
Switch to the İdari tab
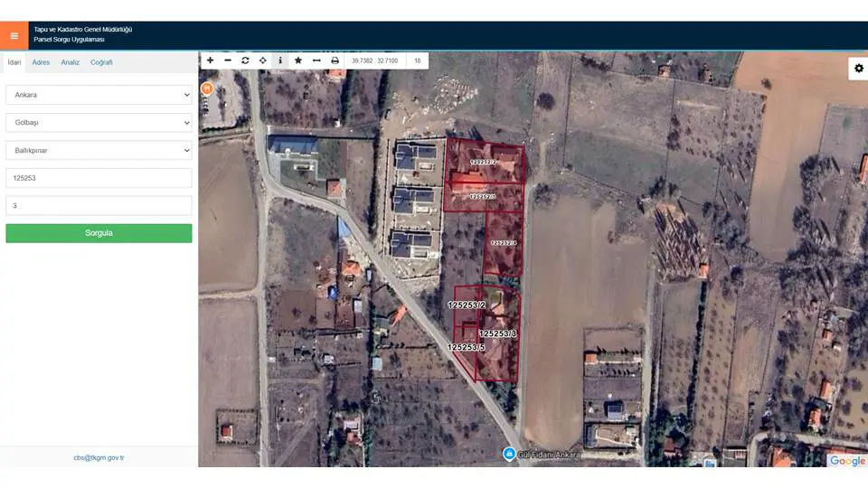click(x=14, y=62)
